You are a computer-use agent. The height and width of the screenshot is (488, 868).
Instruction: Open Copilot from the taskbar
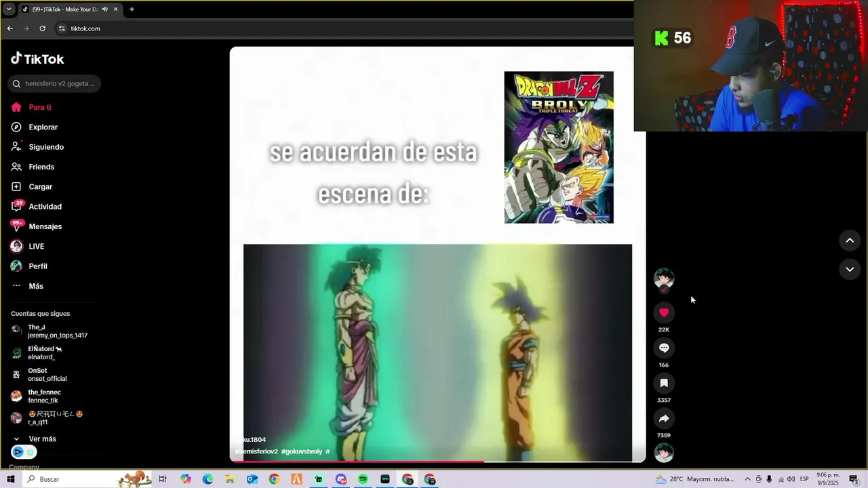coord(186,479)
